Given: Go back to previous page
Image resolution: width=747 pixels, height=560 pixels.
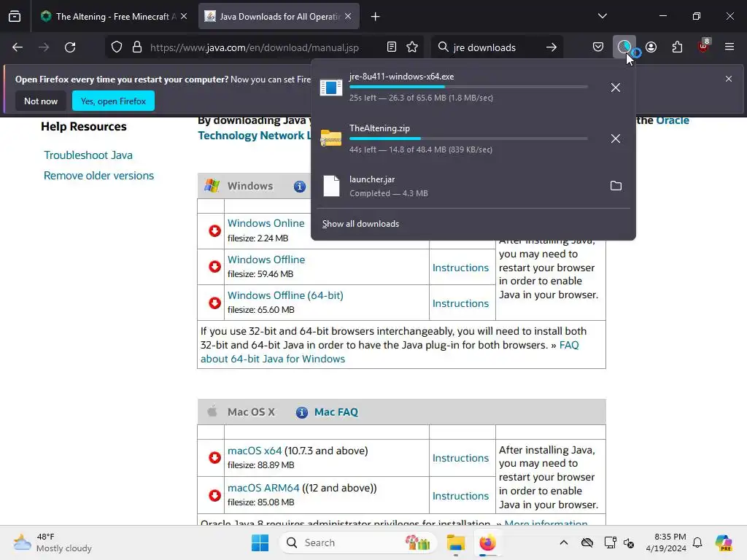Looking at the screenshot, I should click(18, 47).
